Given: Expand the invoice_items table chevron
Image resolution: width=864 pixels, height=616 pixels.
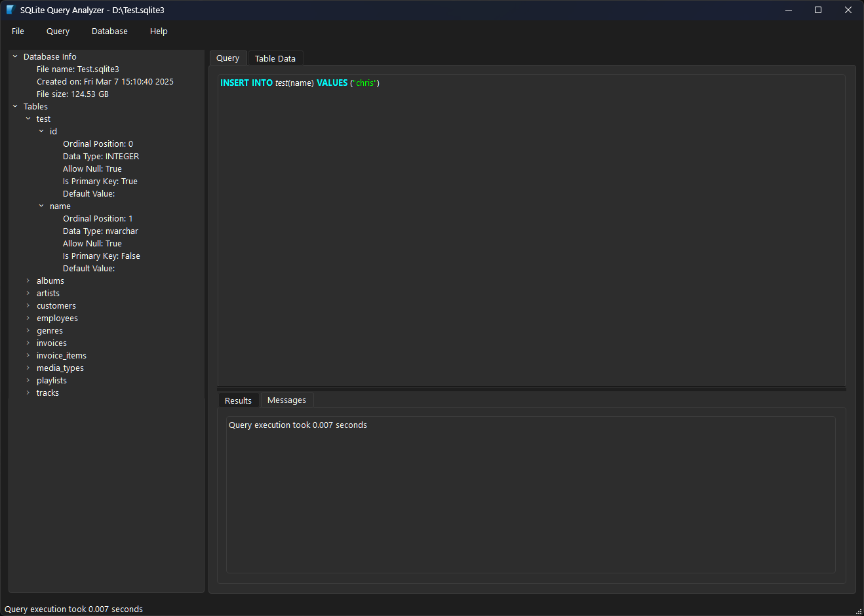Looking at the screenshot, I should tap(28, 355).
